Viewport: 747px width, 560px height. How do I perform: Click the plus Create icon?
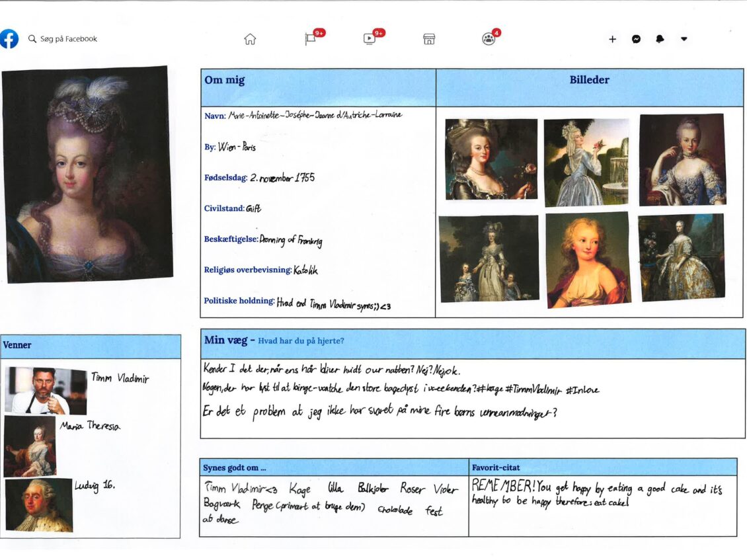coord(613,39)
